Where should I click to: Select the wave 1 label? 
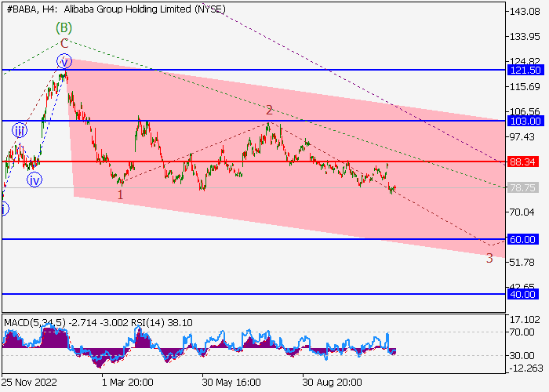(x=120, y=195)
